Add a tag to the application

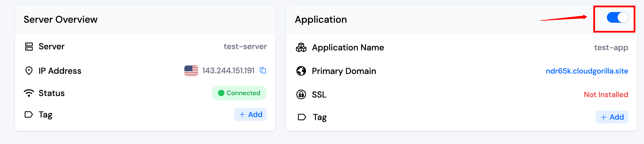pyautogui.click(x=612, y=117)
